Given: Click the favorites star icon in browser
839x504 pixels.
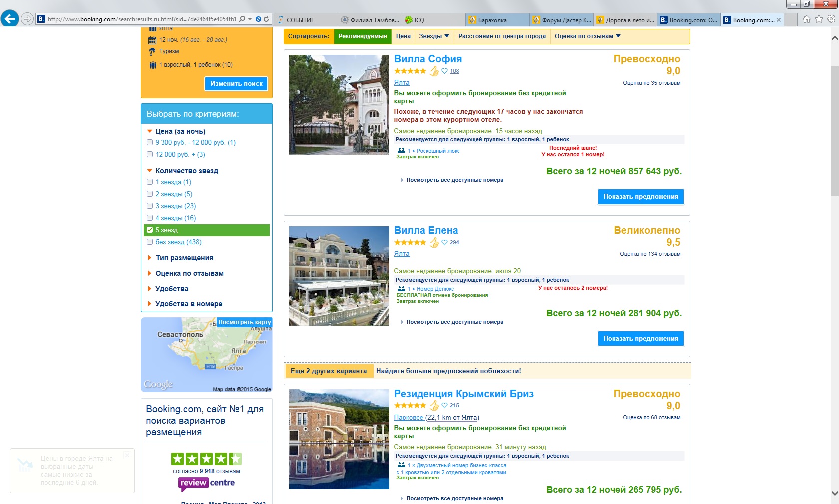Looking at the screenshot, I should [819, 19].
